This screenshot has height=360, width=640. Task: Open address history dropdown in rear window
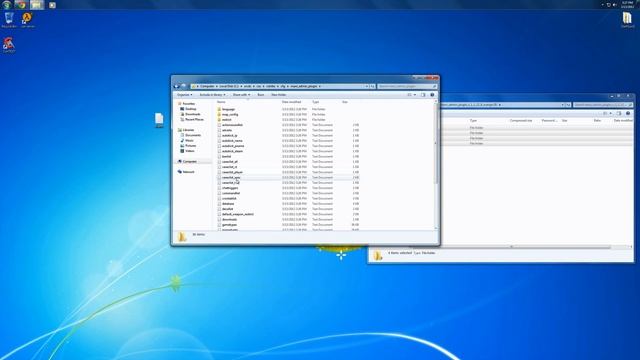562,105
